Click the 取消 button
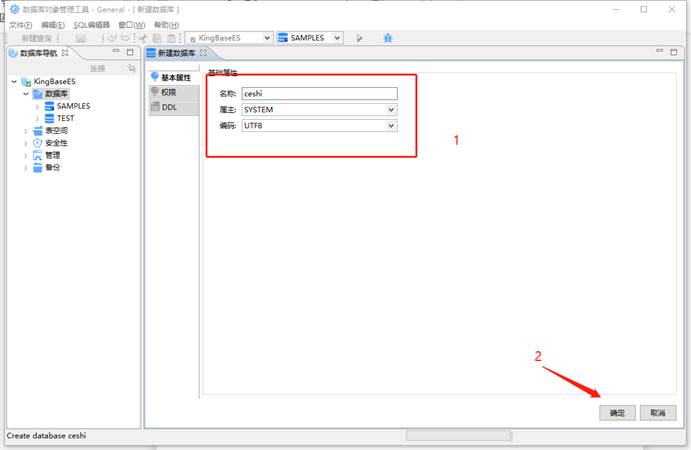Viewport: 691px width, 450px height. click(658, 413)
